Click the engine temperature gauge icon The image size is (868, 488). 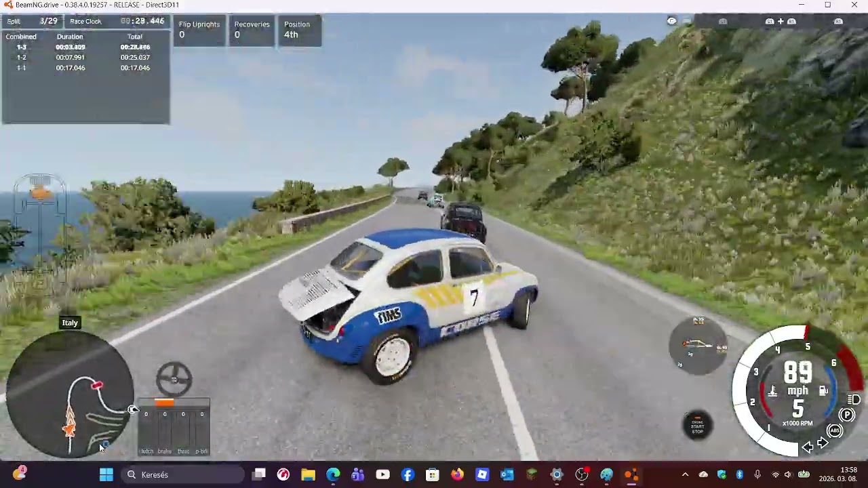[x=772, y=391]
